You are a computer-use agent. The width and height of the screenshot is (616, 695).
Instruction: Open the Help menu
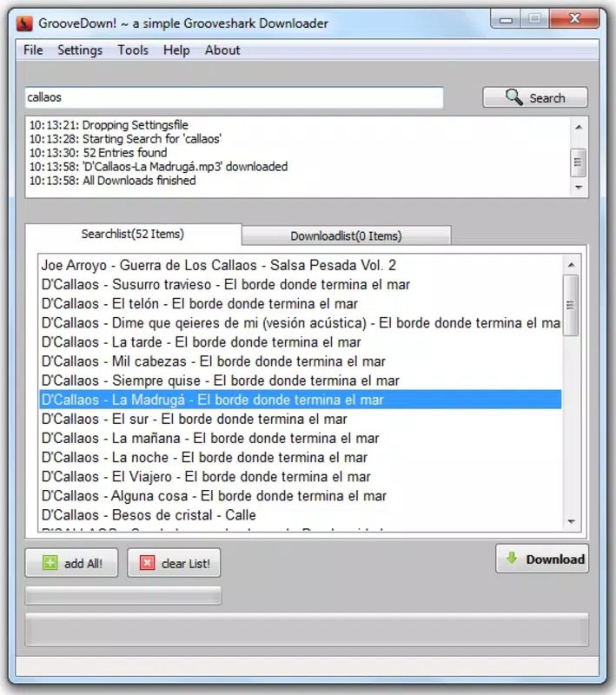click(176, 50)
